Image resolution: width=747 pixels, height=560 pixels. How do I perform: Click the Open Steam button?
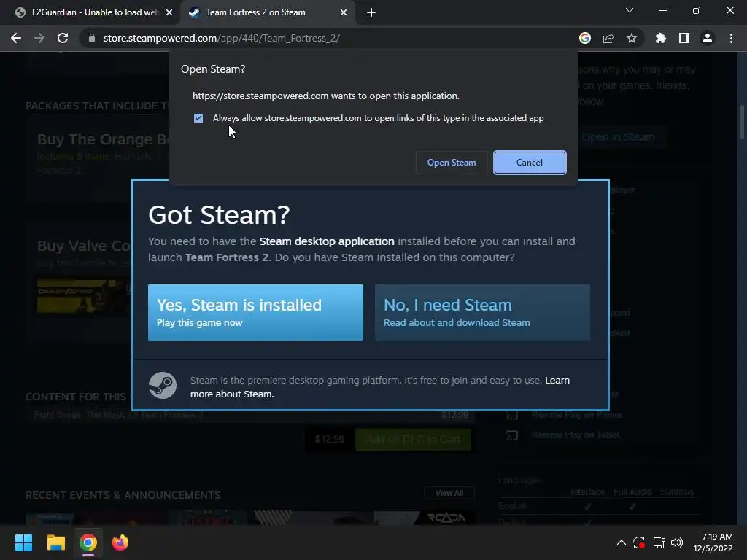click(x=451, y=163)
